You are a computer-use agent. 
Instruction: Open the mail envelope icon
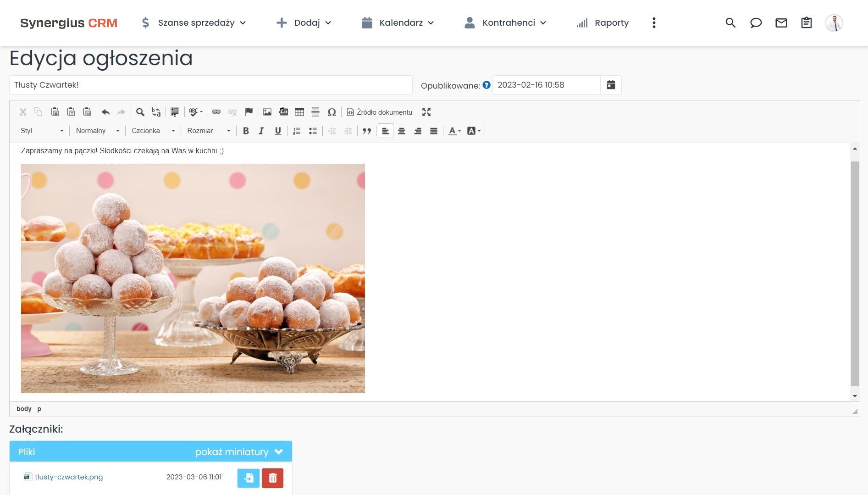pos(781,23)
